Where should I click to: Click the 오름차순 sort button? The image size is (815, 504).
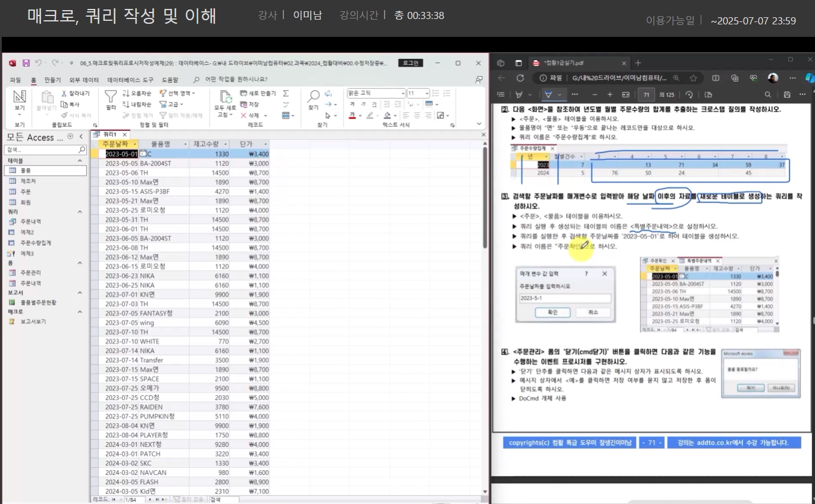(x=137, y=93)
